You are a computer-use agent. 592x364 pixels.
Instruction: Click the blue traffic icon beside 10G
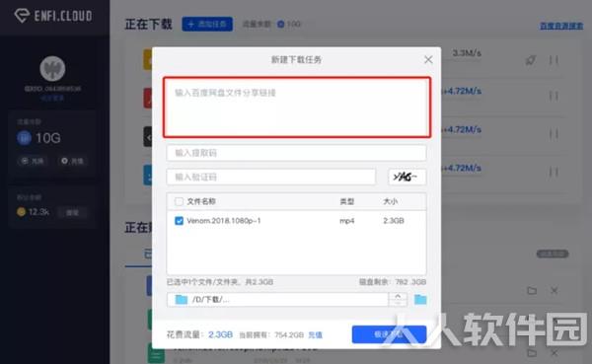24,138
